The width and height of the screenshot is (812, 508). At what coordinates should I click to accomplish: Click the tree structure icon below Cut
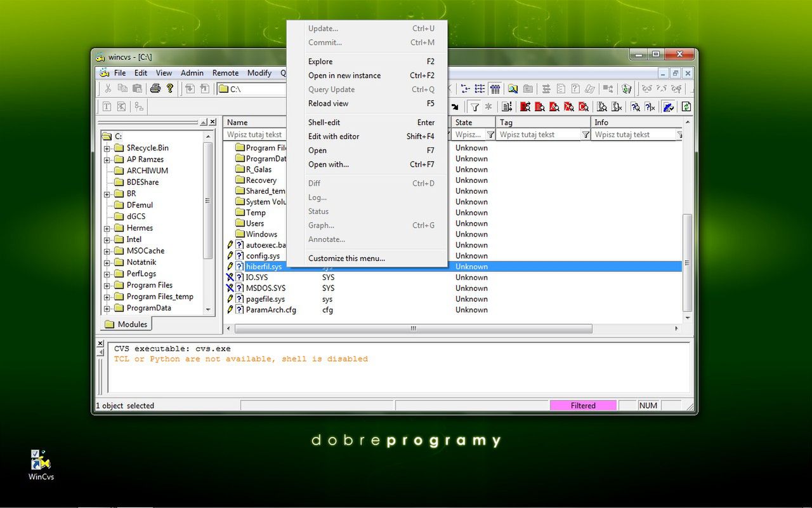click(x=138, y=107)
